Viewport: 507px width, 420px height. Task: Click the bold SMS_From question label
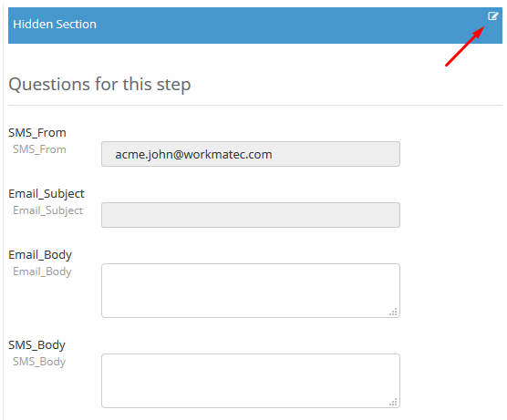coord(37,132)
